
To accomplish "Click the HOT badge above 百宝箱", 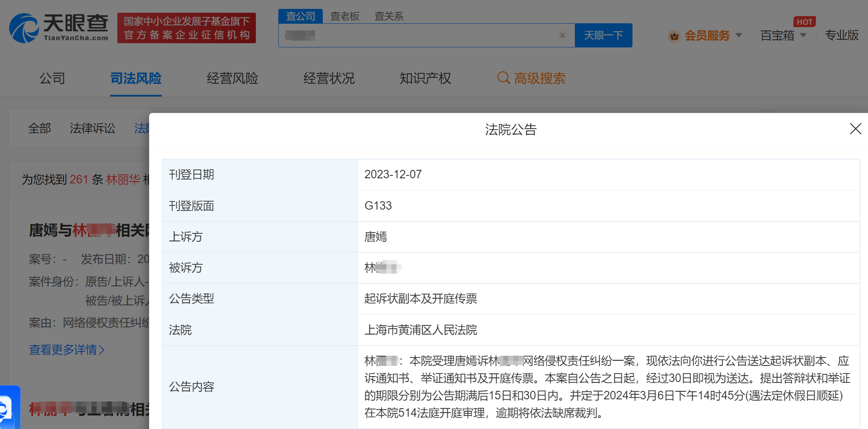I will (804, 22).
